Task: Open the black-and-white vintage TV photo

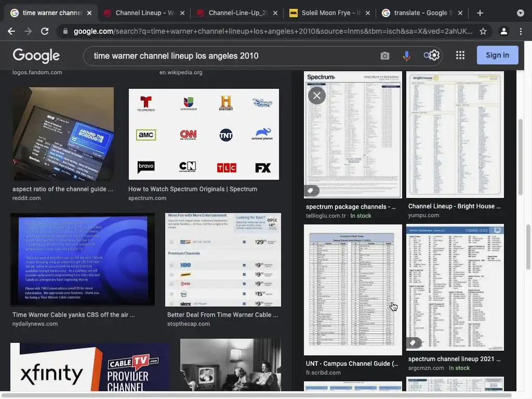Action: (x=230, y=365)
